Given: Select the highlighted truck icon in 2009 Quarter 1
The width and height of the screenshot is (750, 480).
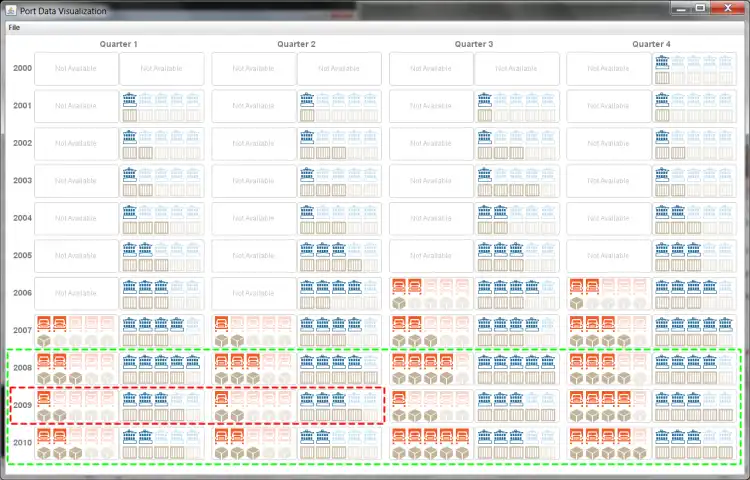Looking at the screenshot, I should coord(44,398).
